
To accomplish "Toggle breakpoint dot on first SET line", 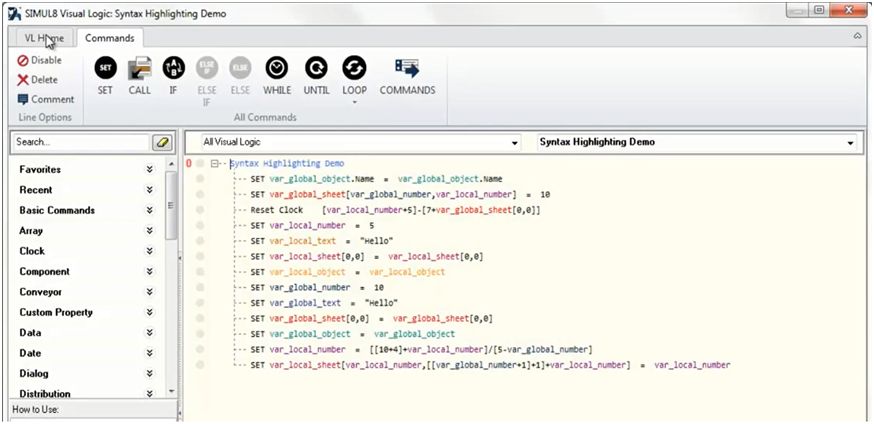I will tap(200, 179).
